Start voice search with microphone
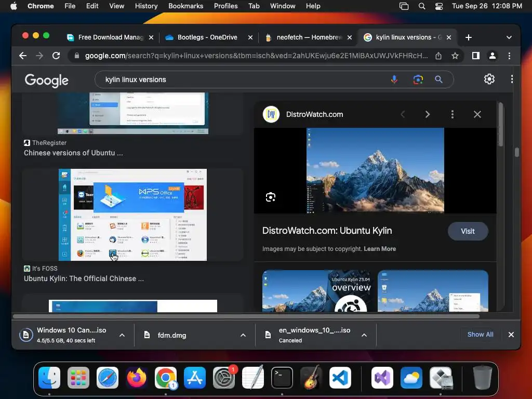The width and height of the screenshot is (532, 399). tap(394, 79)
